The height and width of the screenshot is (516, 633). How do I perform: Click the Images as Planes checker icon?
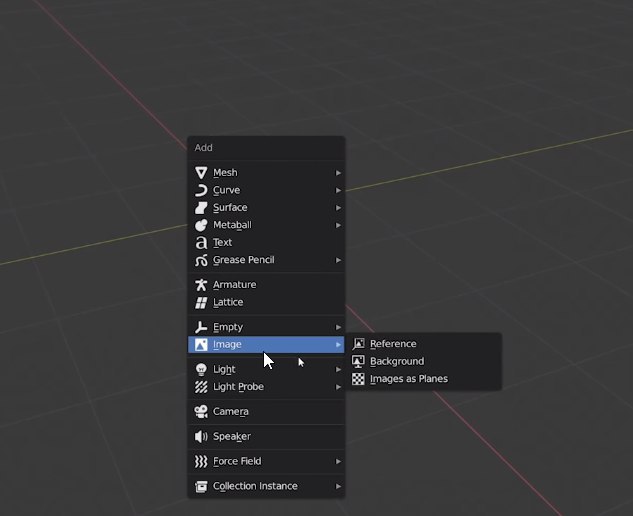[x=358, y=379]
